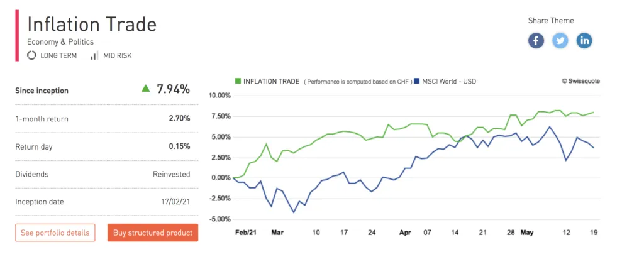This screenshot has width=644, height=269.
Task: Click the Economy & Politics category
Action: click(x=60, y=42)
